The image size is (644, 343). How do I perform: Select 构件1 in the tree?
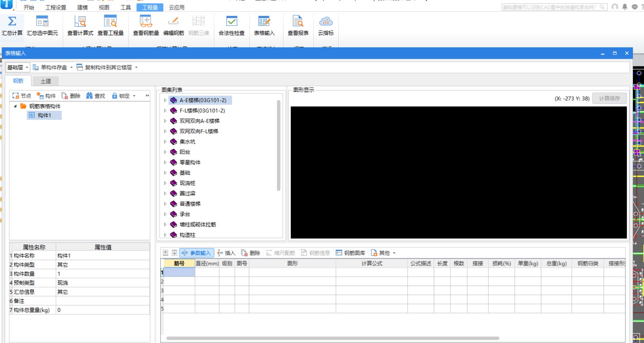click(x=44, y=115)
